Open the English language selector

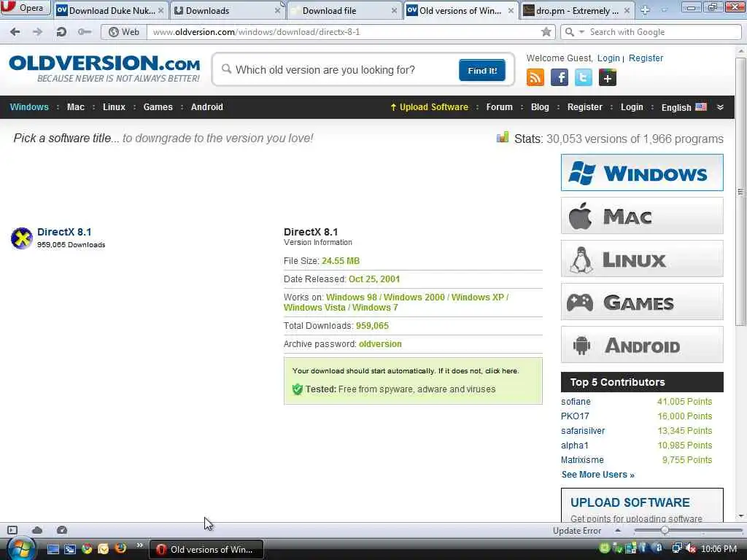[x=684, y=107]
